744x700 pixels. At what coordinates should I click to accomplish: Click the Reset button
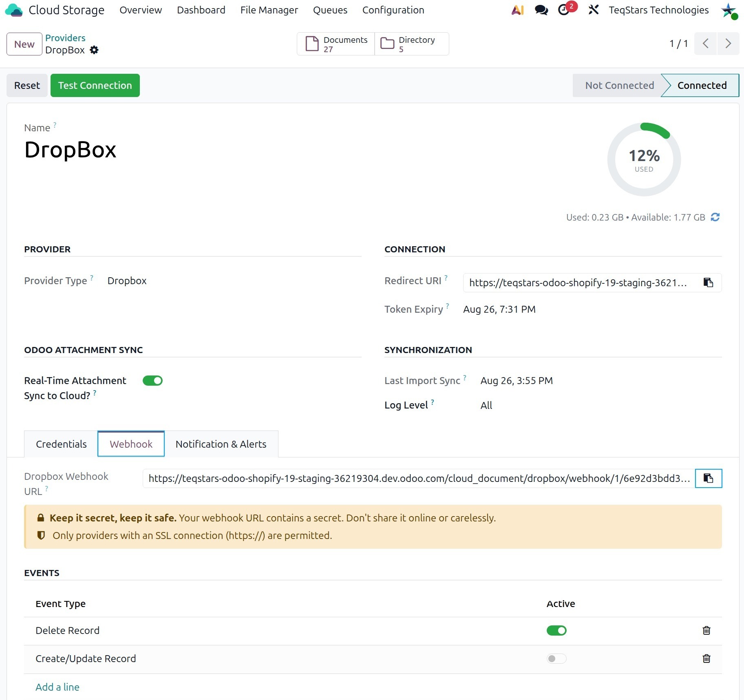(x=27, y=85)
